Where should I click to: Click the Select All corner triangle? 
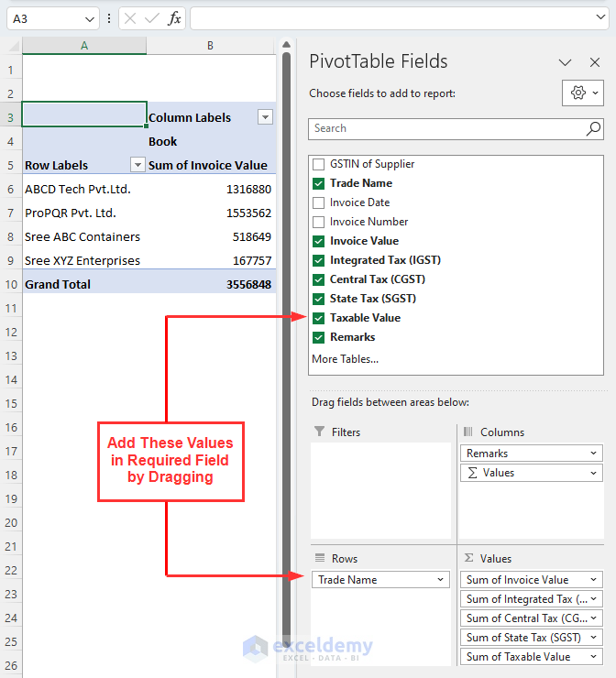pyautogui.click(x=14, y=46)
